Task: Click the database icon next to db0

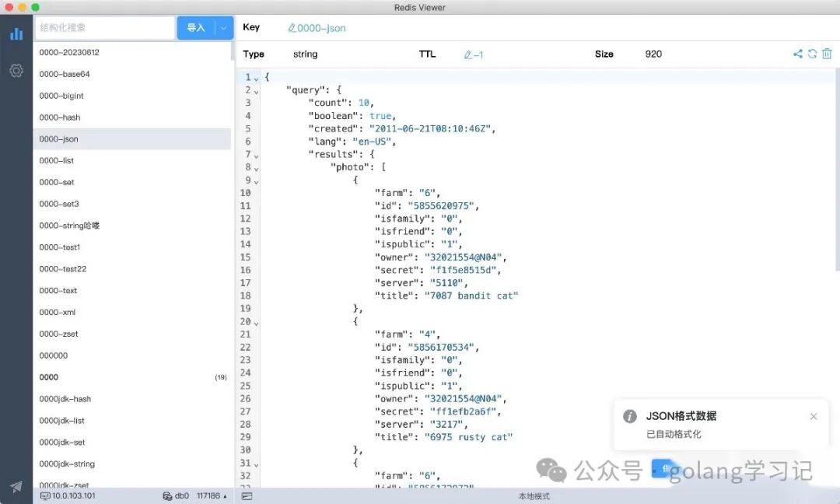Action: [167, 496]
